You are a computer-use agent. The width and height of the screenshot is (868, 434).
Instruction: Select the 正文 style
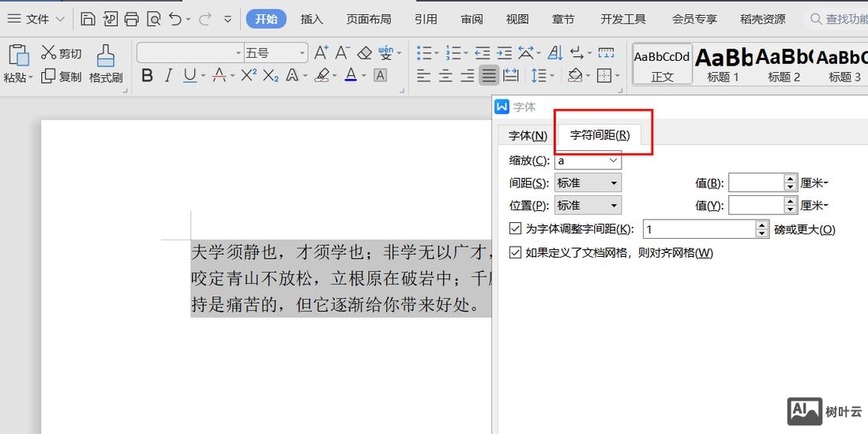(662, 64)
